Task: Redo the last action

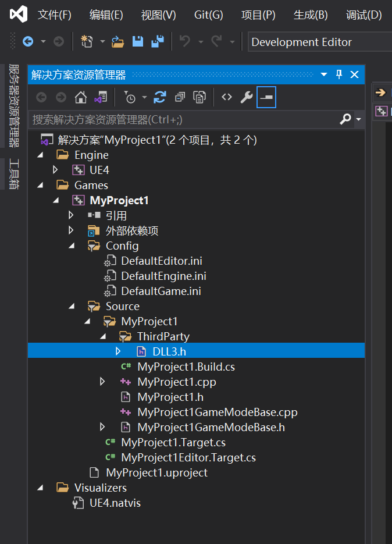Action: [216, 42]
